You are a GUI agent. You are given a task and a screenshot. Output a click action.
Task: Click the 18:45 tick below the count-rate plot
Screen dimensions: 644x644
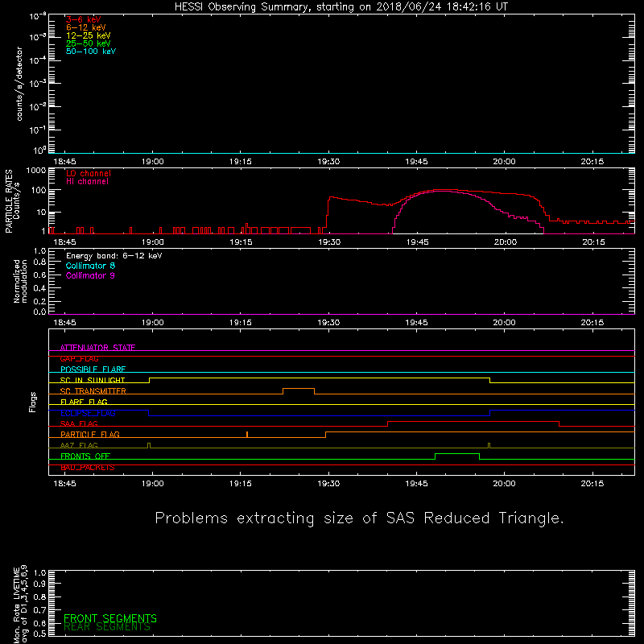point(65,162)
